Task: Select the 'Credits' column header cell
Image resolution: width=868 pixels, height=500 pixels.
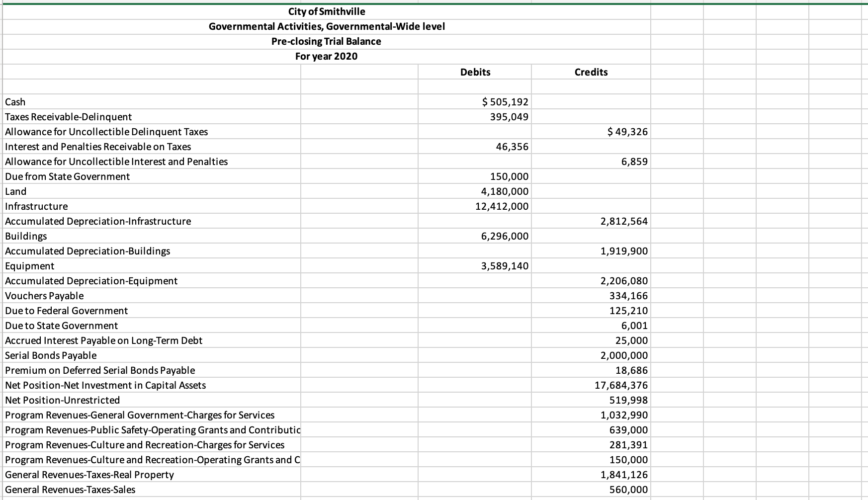Action: tap(591, 72)
